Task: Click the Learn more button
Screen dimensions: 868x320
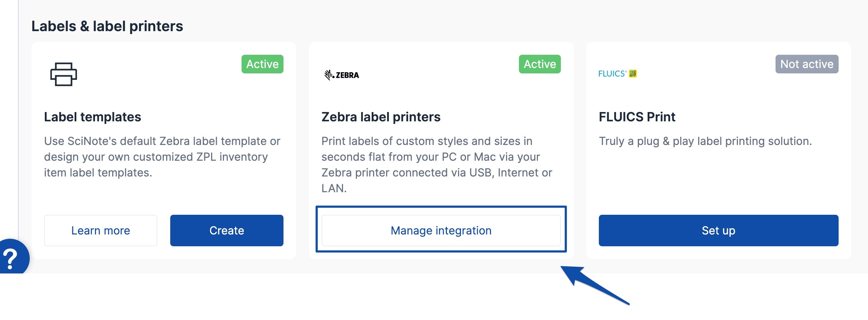Action: tap(101, 230)
